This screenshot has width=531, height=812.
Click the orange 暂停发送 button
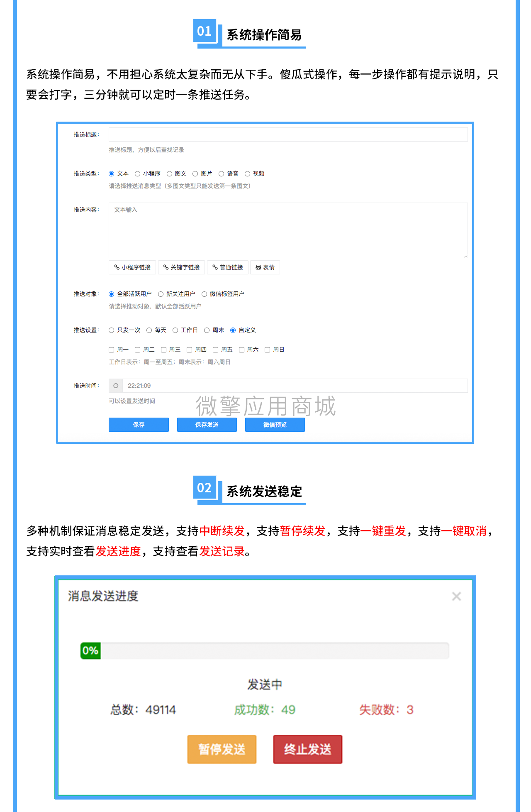click(x=222, y=749)
